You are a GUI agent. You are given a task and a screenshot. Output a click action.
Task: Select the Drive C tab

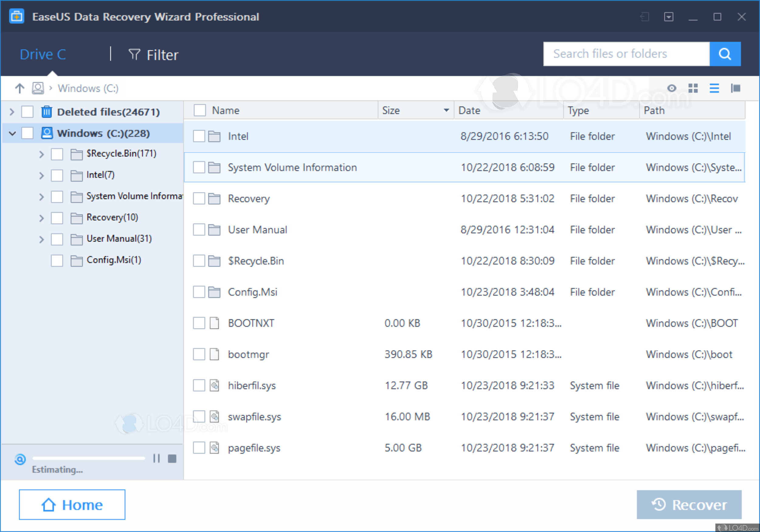click(x=43, y=55)
